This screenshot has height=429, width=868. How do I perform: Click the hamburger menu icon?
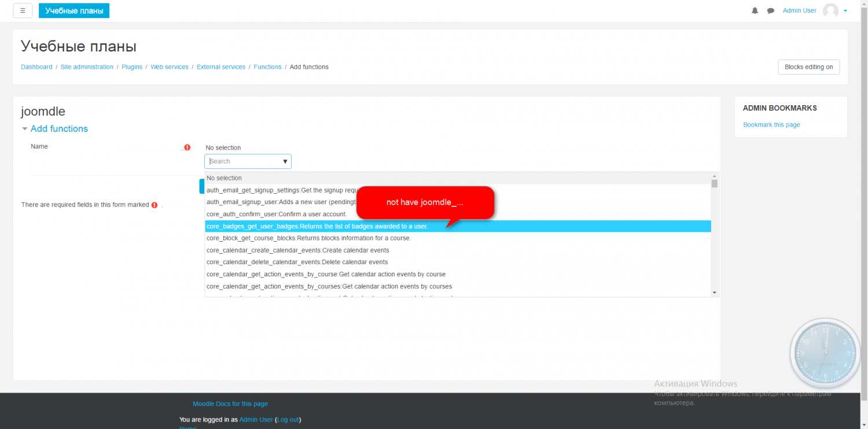tap(22, 10)
